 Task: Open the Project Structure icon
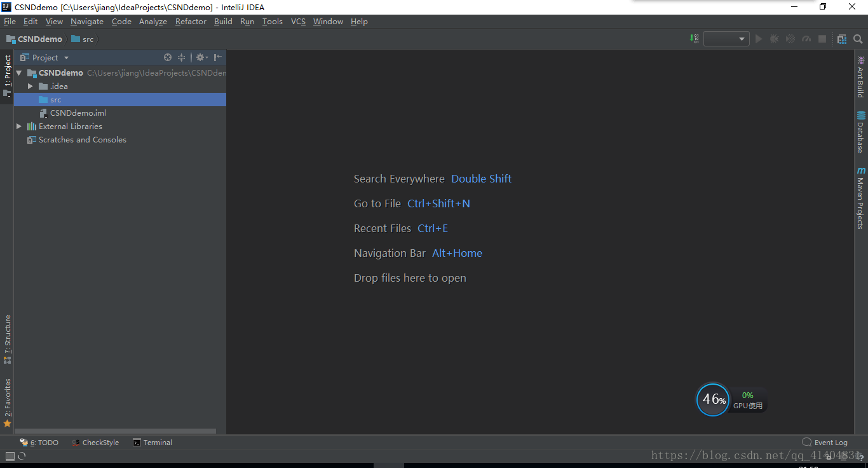(x=841, y=39)
